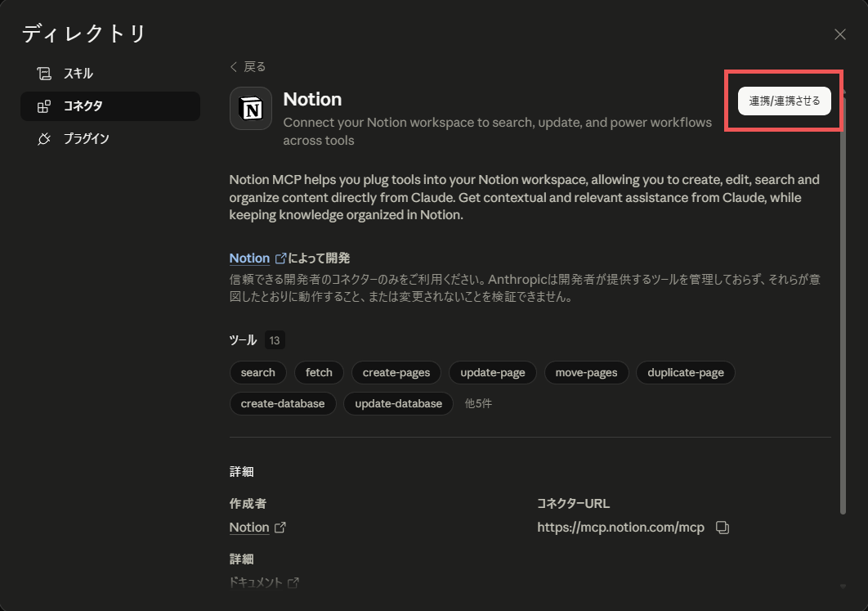Click the Notion app logo icon
This screenshot has width=868, height=611.
(251, 109)
